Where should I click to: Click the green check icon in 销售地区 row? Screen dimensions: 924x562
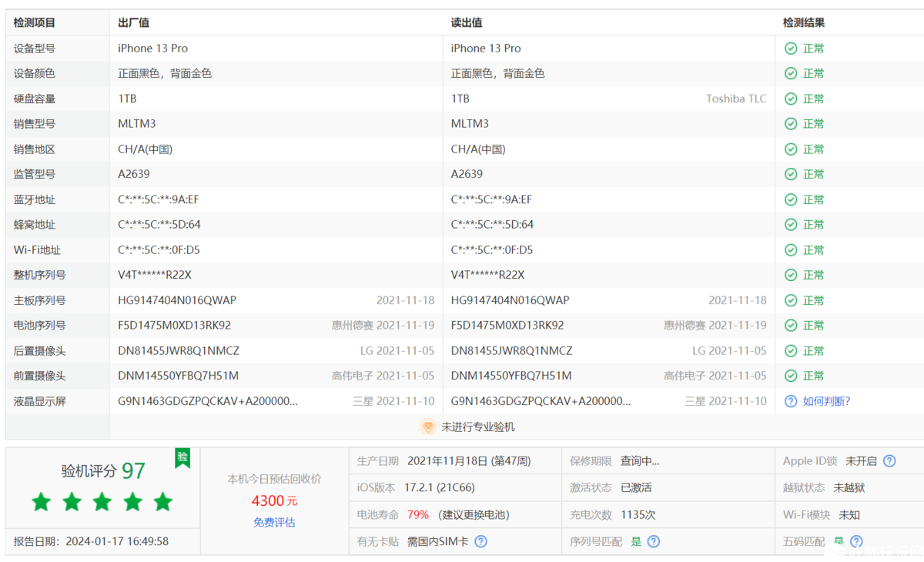791,149
